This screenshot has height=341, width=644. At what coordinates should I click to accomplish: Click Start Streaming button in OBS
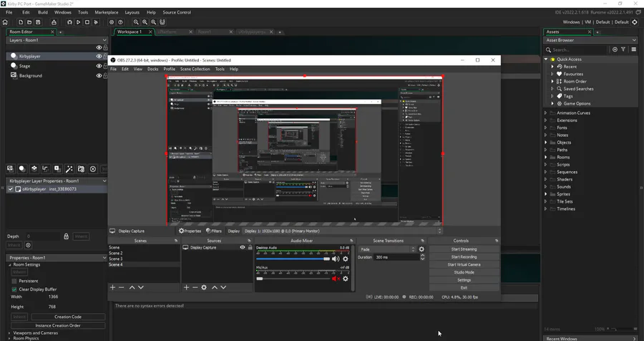[x=464, y=249]
